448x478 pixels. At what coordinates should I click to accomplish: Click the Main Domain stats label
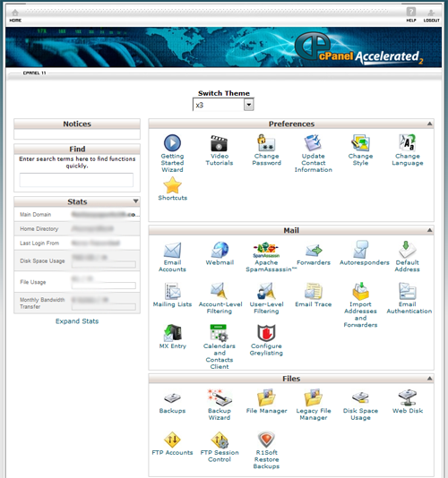(x=36, y=214)
